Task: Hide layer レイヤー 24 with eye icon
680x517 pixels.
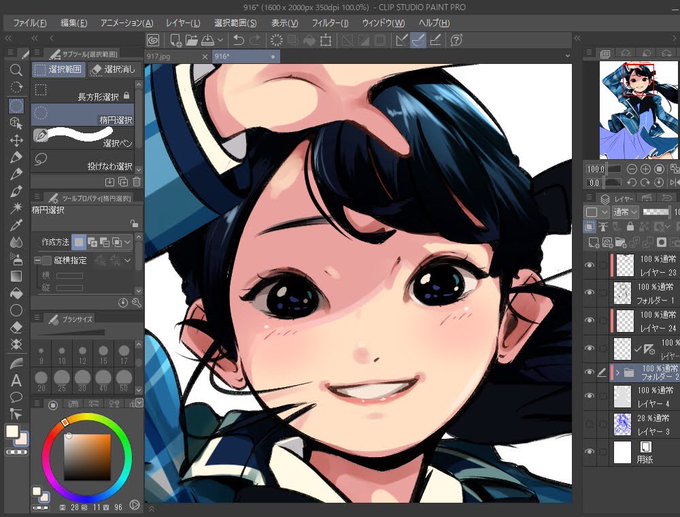Action: [x=589, y=320]
